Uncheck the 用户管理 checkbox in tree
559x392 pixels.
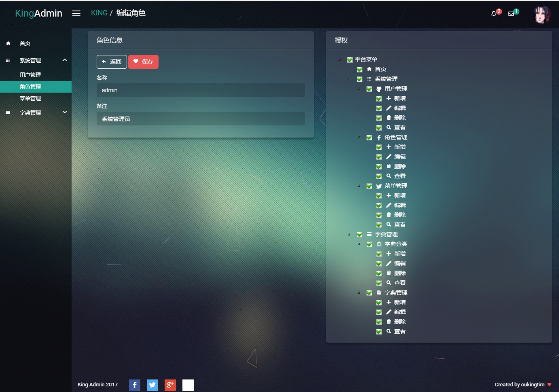click(369, 89)
